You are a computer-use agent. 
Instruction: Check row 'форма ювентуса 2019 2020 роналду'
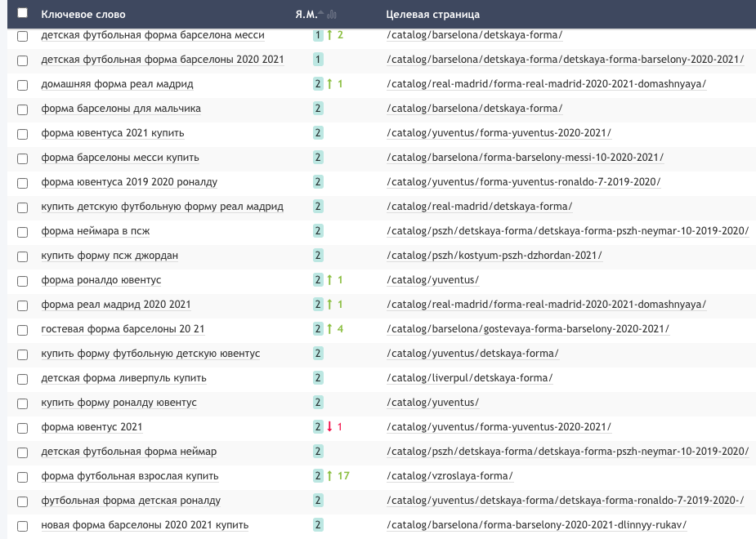click(x=23, y=183)
